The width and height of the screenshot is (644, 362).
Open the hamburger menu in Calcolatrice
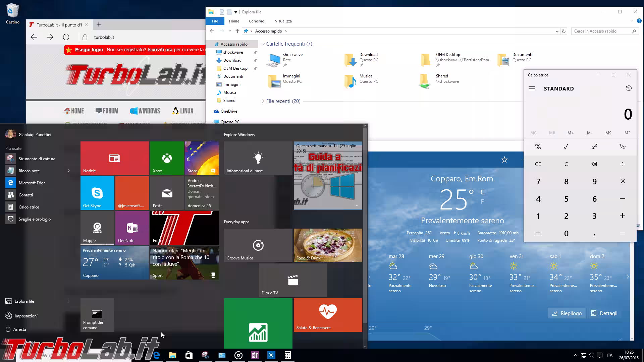coord(532,88)
